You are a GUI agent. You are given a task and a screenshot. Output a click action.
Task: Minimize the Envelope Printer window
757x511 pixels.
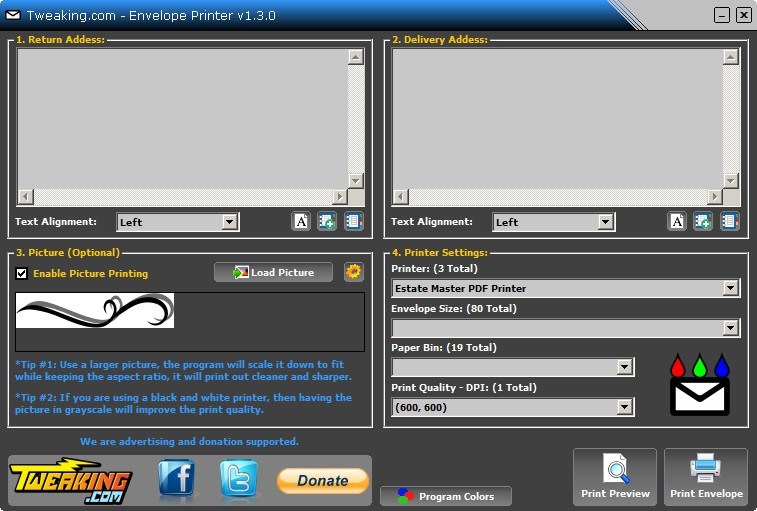coord(722,15)
